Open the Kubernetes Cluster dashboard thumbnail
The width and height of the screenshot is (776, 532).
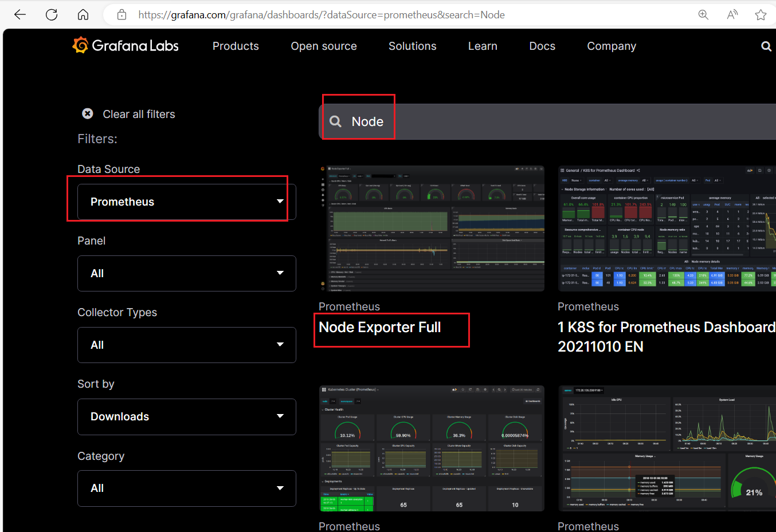coord(432,448)
